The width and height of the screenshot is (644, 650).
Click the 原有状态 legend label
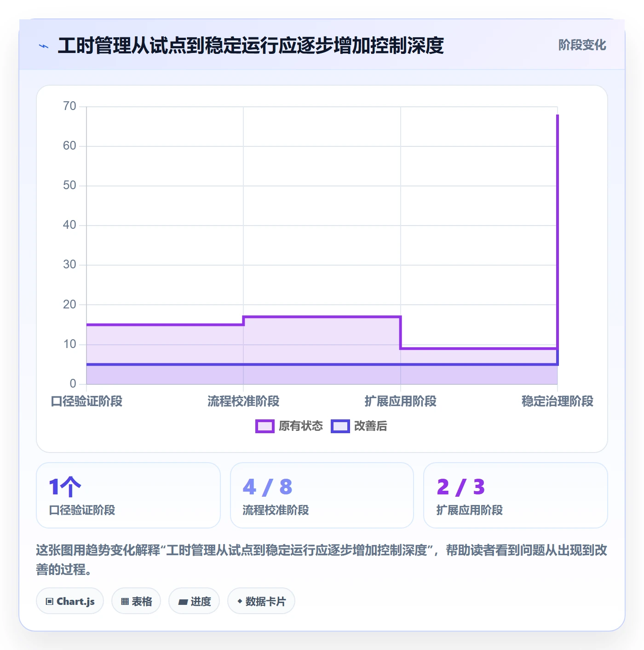(x=301, y=426)
